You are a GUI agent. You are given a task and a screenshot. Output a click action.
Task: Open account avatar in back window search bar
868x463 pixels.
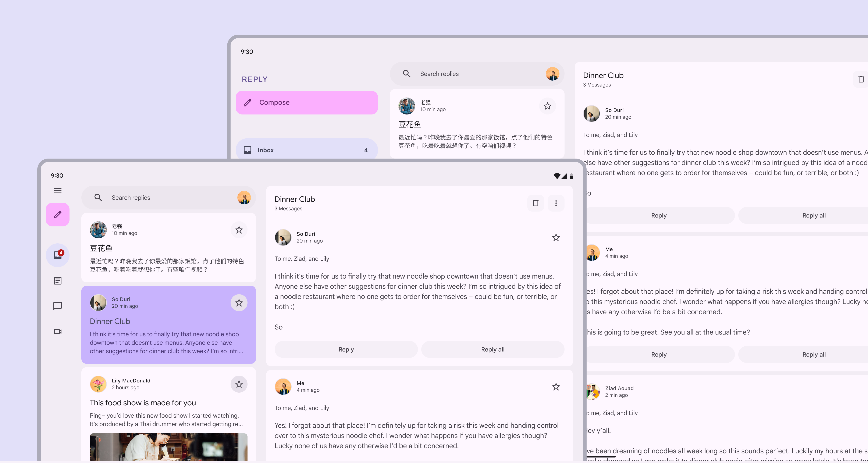[552, 74]
